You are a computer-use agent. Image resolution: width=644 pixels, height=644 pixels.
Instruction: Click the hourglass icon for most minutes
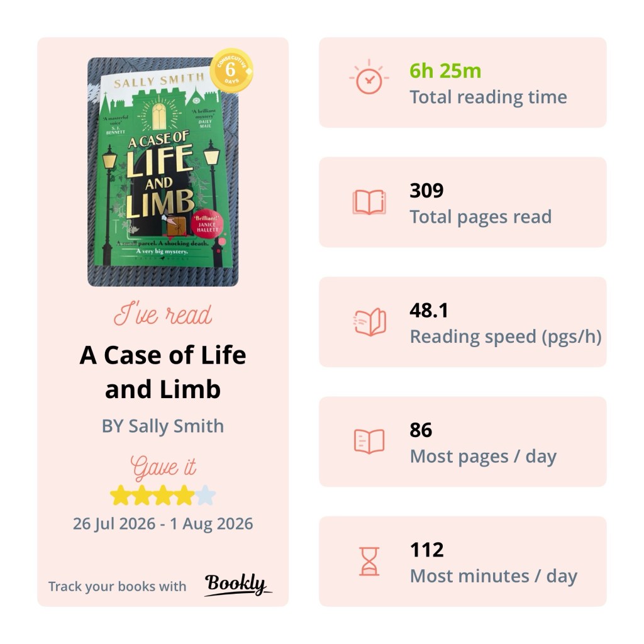click(369, 561)
